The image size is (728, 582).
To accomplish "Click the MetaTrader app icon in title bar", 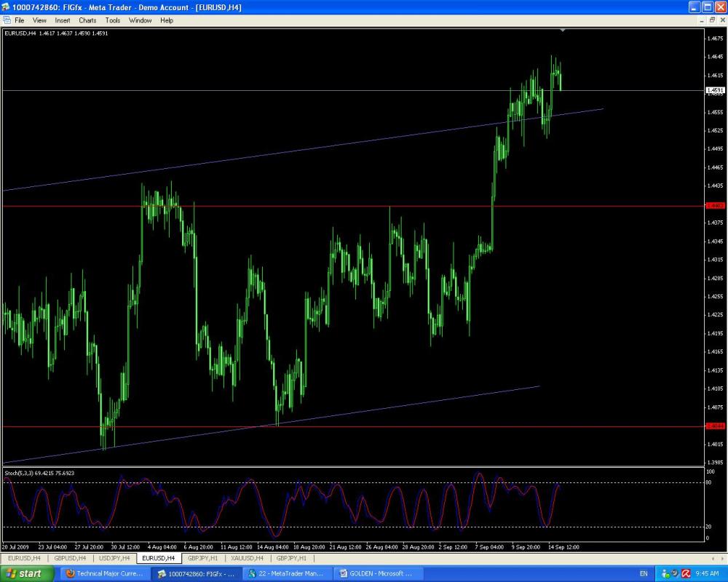I will tap(6, 7).
